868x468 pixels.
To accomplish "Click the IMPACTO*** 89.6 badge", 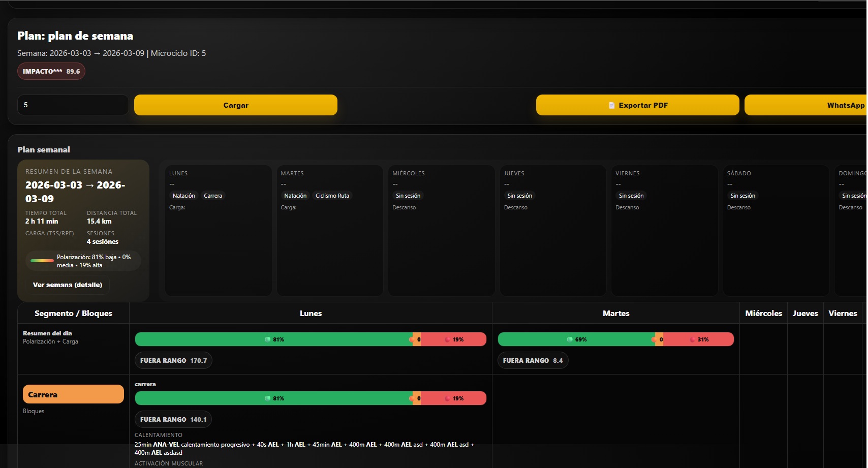I will pos(51,71).
